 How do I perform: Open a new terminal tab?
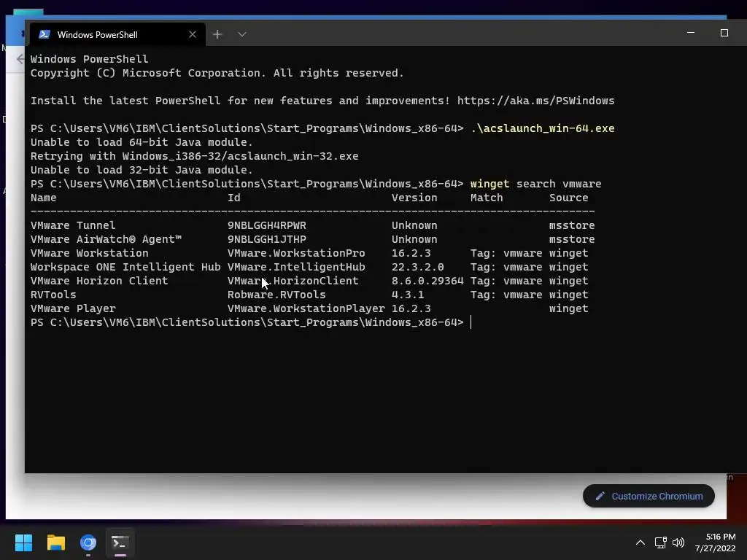click(x=217, y=34)
